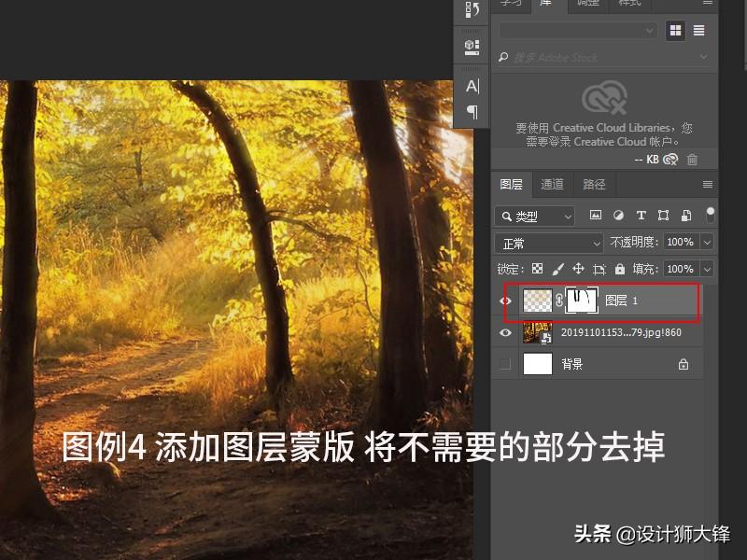
Task: Expand the 填充 fill dropdown arrow
Action: pyautogui.click(x=707, y=269)
